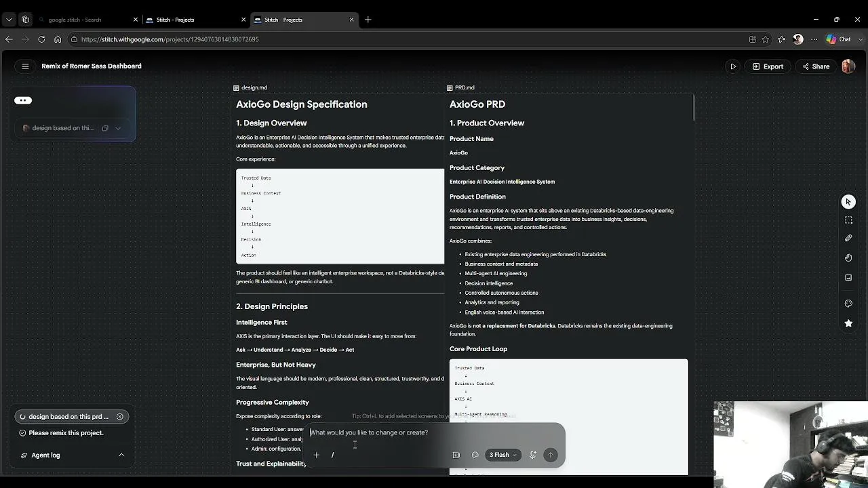
Task: Bookmark this page with the star icon
Action: 766,39
